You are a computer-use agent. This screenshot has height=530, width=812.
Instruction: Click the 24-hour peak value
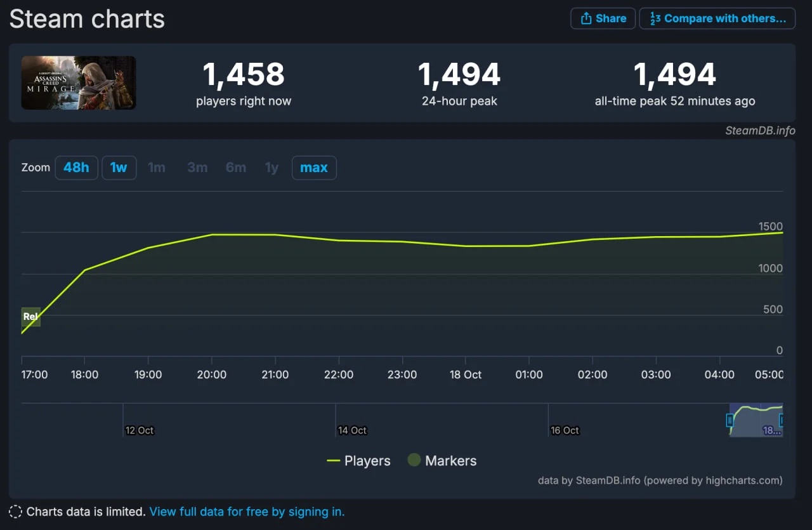(459, 75)
